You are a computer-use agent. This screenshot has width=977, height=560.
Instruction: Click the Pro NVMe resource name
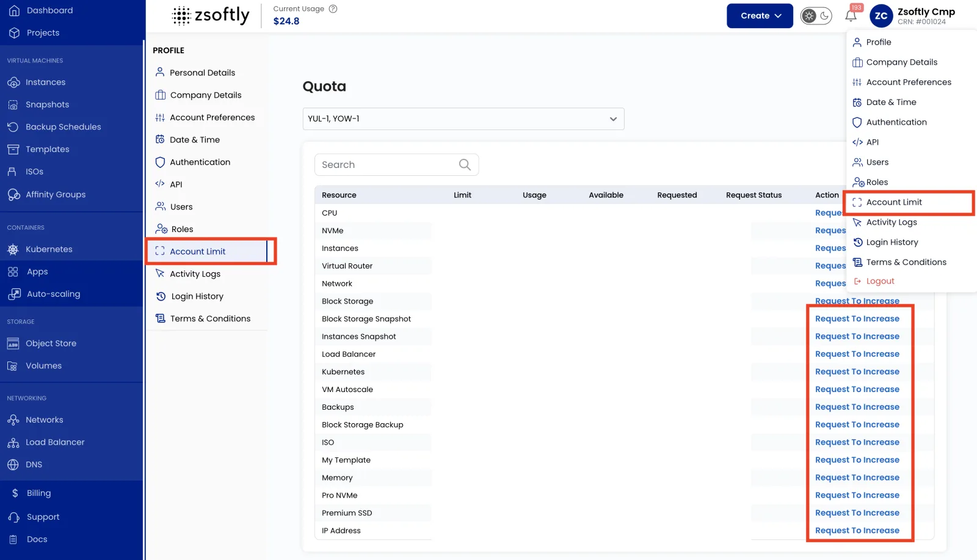340,495
